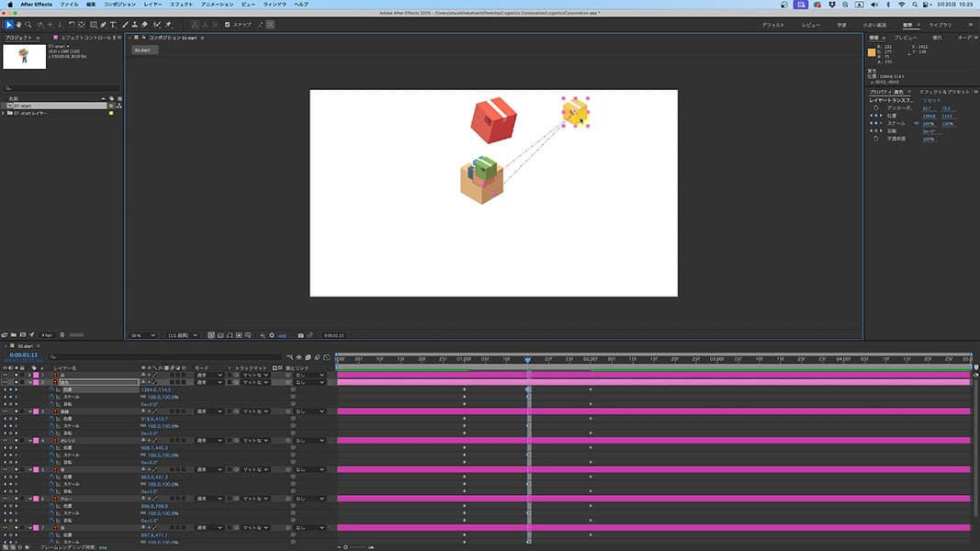Switch to the プレビュー panel tab
Screen dimensions: 980x551
pyautogui.click(x=906, y=38)
